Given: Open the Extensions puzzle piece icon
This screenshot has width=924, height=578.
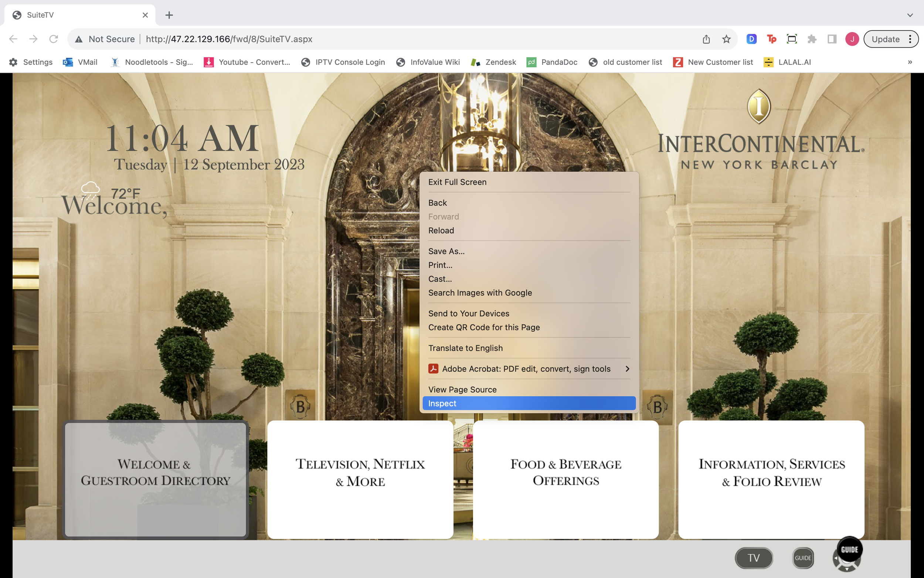Looking at the screenshot, I should point(812,39).
